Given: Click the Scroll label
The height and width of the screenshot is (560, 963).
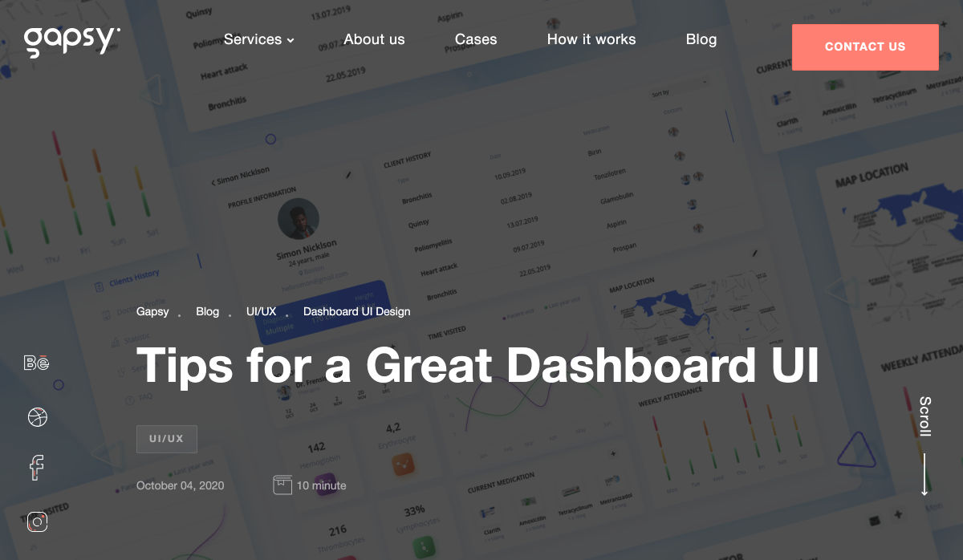Looking at the screenshot, I should coord(925,416).
